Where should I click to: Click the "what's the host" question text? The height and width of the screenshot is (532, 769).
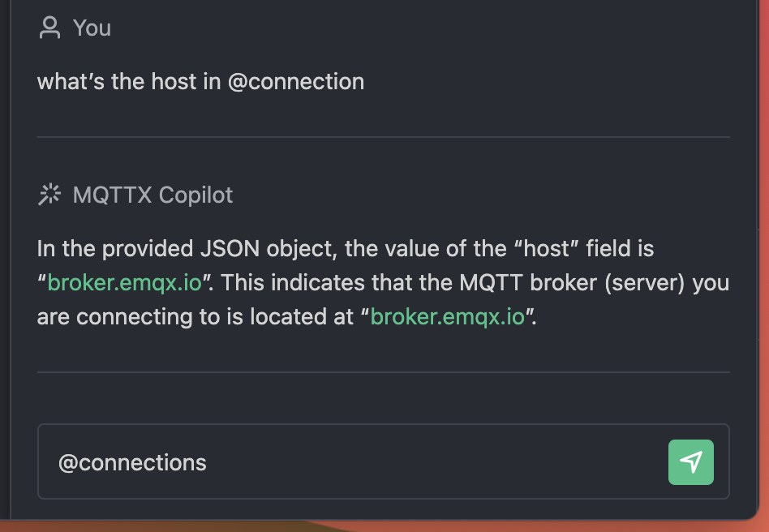(x=130, y=82)
